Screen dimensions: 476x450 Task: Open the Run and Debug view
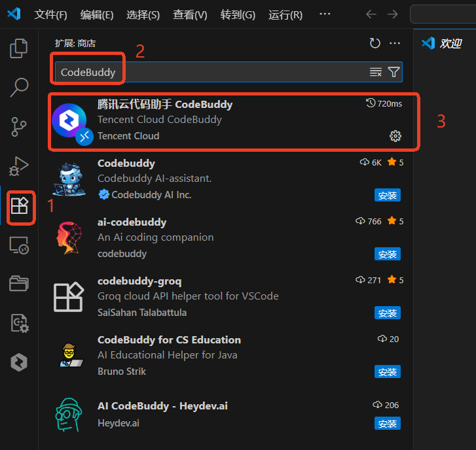pos(19,166)
